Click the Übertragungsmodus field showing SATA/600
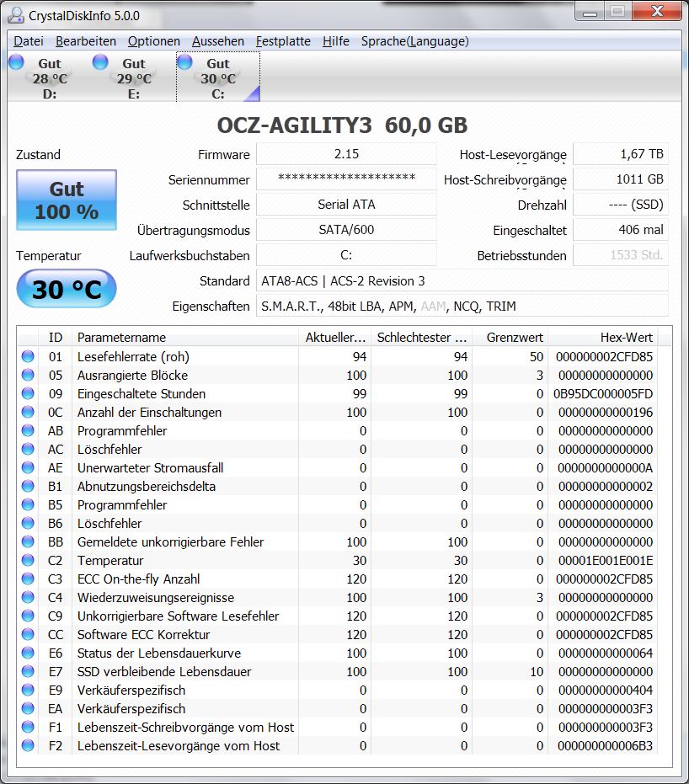This screenshot has height=784, width=689. click(346, 230)
